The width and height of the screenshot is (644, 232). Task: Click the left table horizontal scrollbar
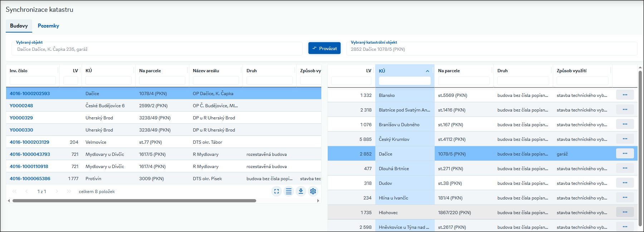(x=134, y=201)
